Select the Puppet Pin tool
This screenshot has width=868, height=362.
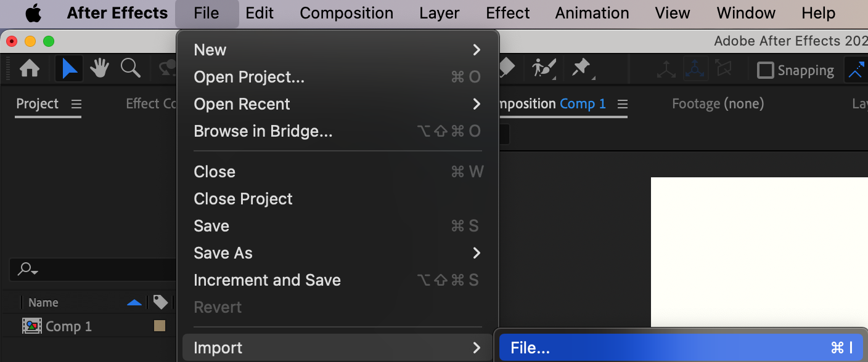581,68
